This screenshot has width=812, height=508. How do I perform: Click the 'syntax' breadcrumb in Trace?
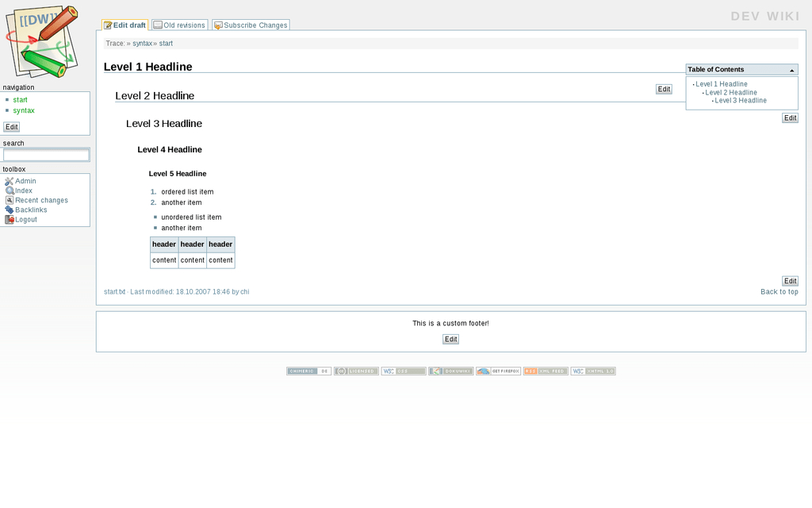(x=143, y=44)
